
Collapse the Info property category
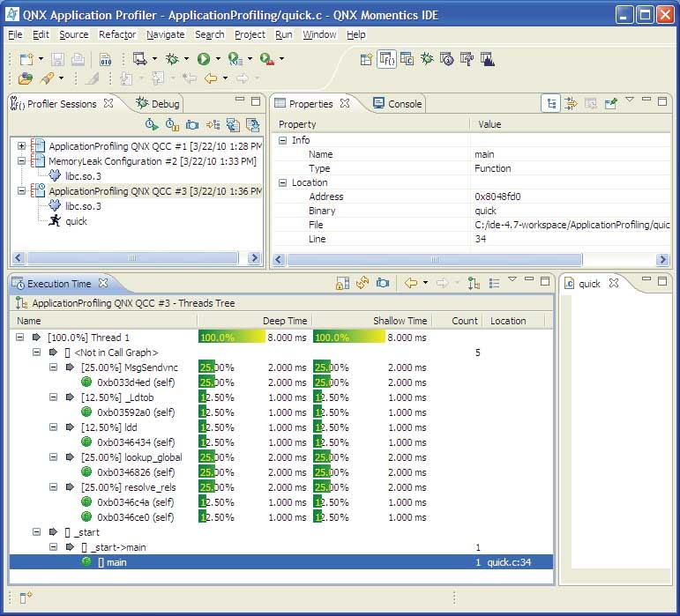(x=283, y=140)
